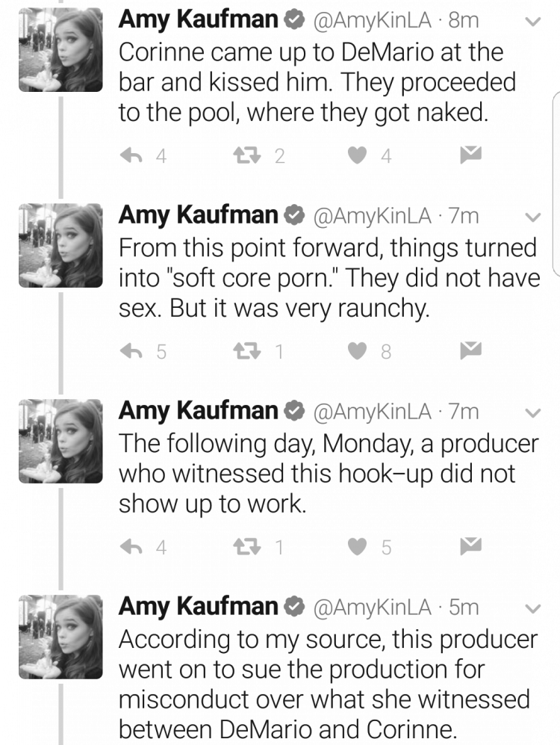Open the chevron menu on 'The following day' tweet
Image resolution: width=560 pixels, height=745 pixels.
[533, 413]
